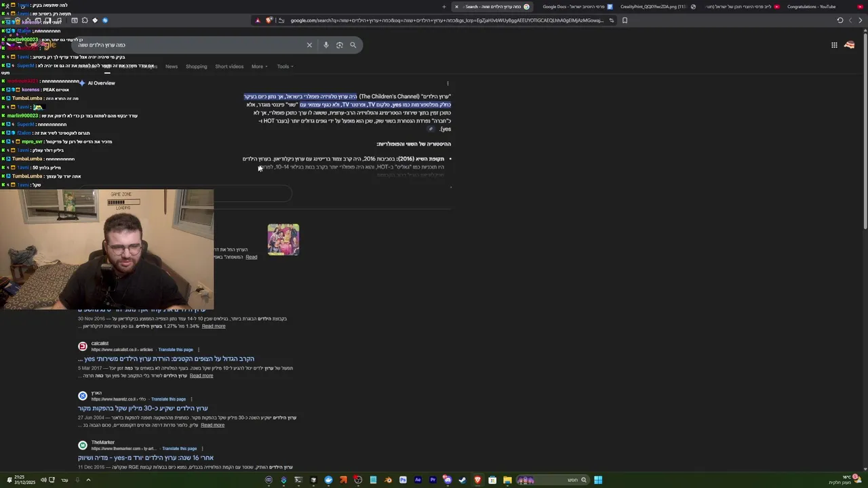Launch Blender from the taskbar
Viewport: 868px width, 488px height.
[388, 480]
